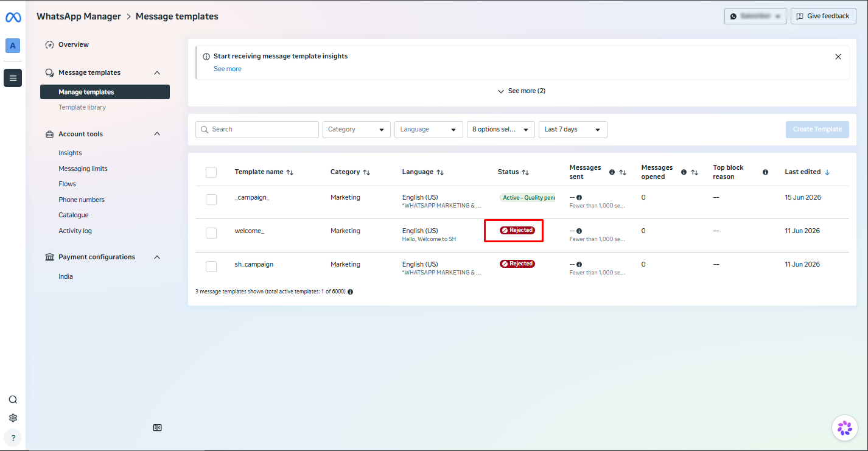Click the Top block reason info icon
The height and width of the screenshot is (451, 868).
[x=765, y=172]
